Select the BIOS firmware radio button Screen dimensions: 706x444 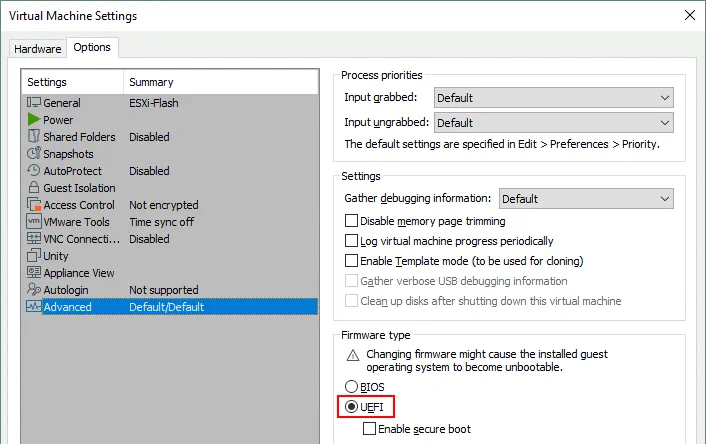click(x=350, y=386)
